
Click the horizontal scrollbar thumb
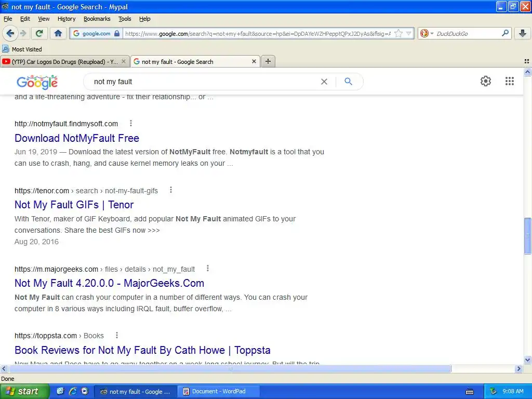click(x=230, y=368)
